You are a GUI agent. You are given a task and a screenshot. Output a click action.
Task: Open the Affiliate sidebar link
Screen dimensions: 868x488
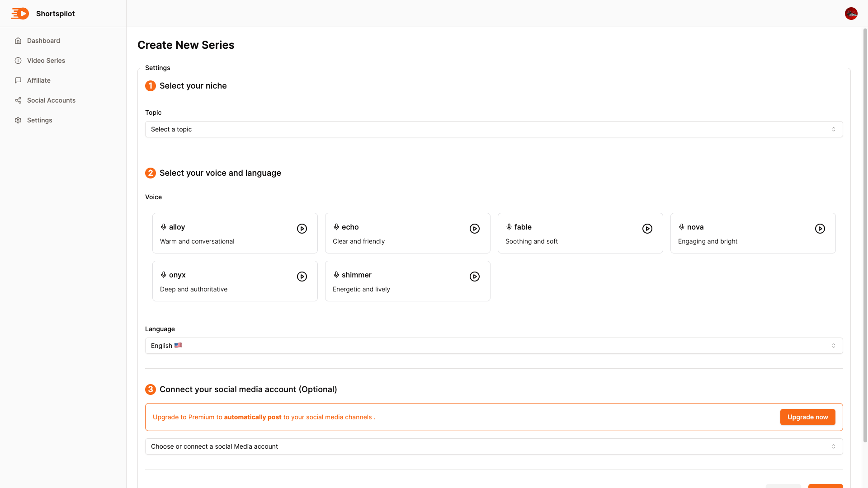[x=38, y=80]
